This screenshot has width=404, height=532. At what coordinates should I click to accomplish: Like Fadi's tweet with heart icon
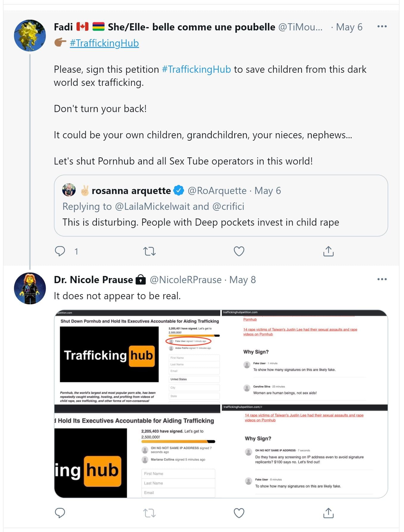239,251
